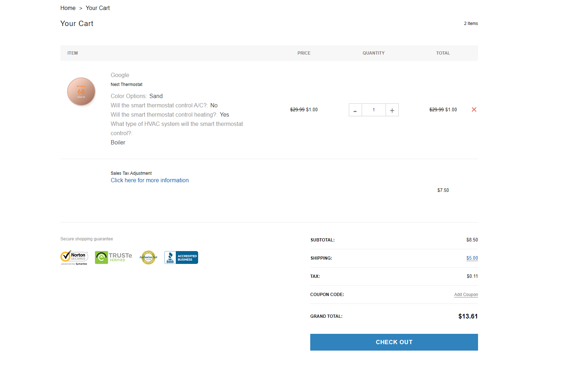588x367 pixels.
Task: Click the unit price $29.99 $1.00
Action: click(304, 110)
